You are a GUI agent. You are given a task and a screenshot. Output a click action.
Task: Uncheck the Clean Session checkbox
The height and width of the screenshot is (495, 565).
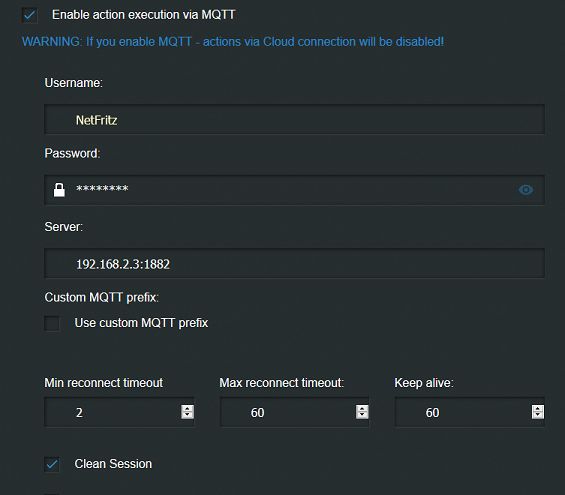pyautogui.click(x=52, y=464)
